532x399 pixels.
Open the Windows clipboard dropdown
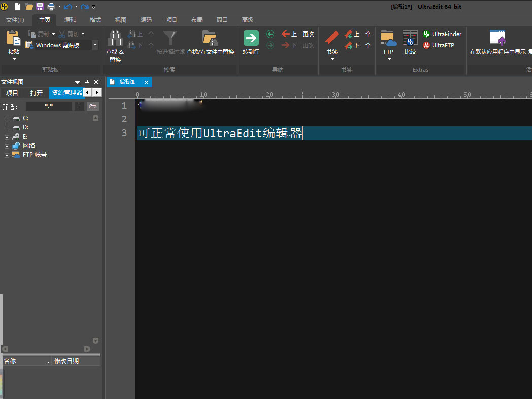(x=95, y=45)
